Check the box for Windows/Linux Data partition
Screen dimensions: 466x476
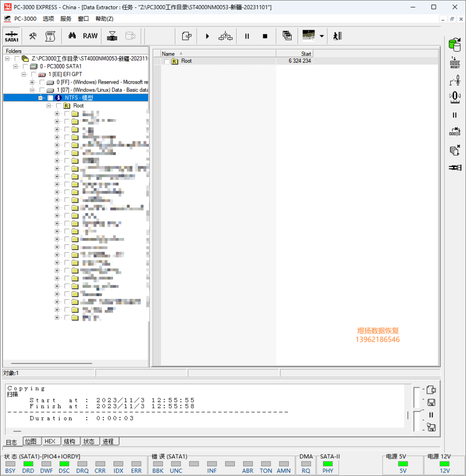coord(42,90)
